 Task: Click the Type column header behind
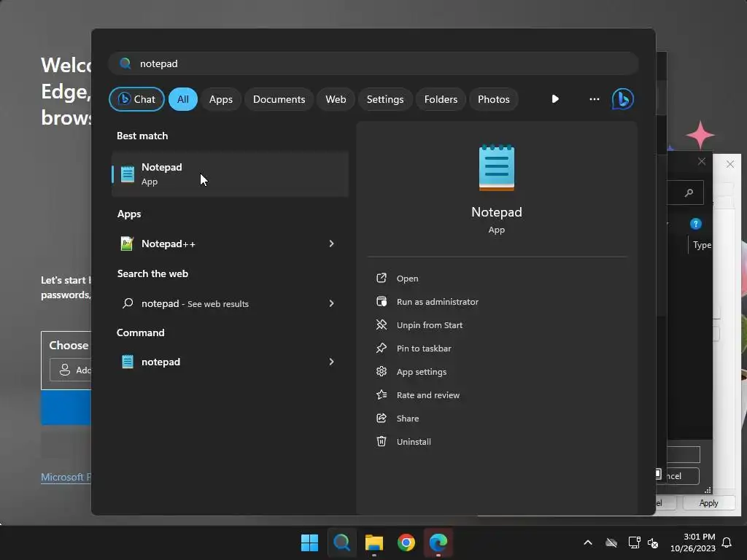point(702,245)
